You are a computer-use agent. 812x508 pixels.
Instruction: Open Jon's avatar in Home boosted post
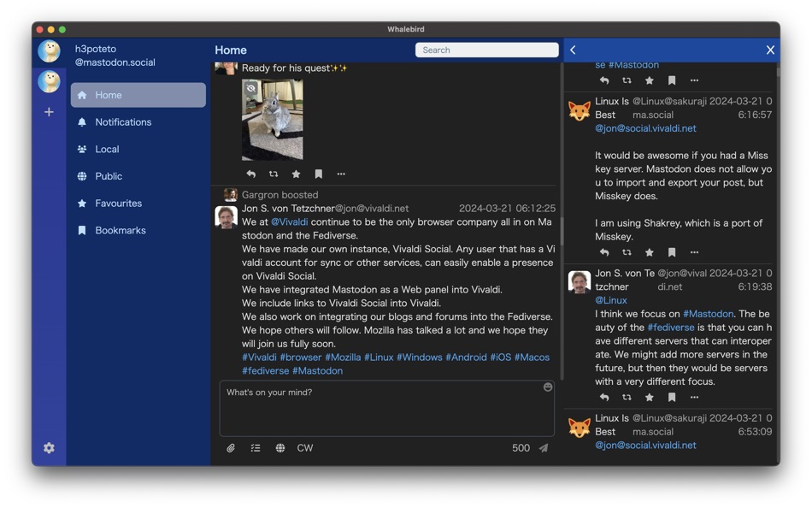227,216
